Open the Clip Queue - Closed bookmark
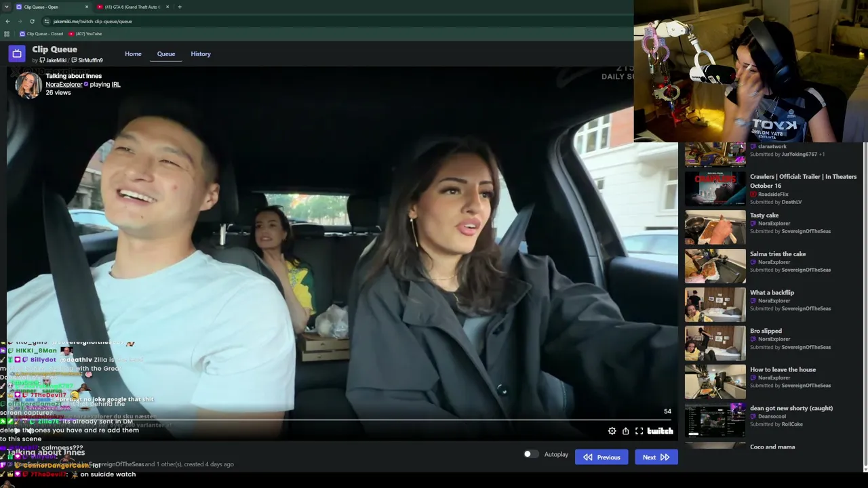The height and width of the screenshot is (488, 868). coord(41,34)
